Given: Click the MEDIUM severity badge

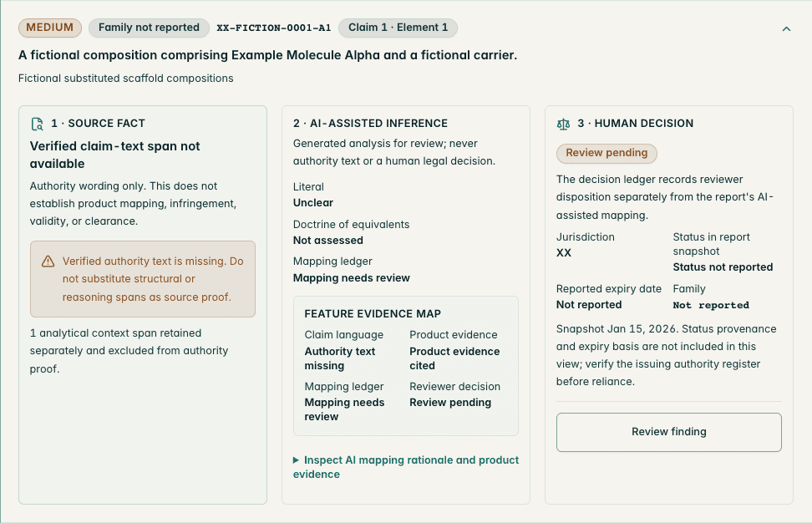Looking at the screenshot, I should click(x=50, y=28).
